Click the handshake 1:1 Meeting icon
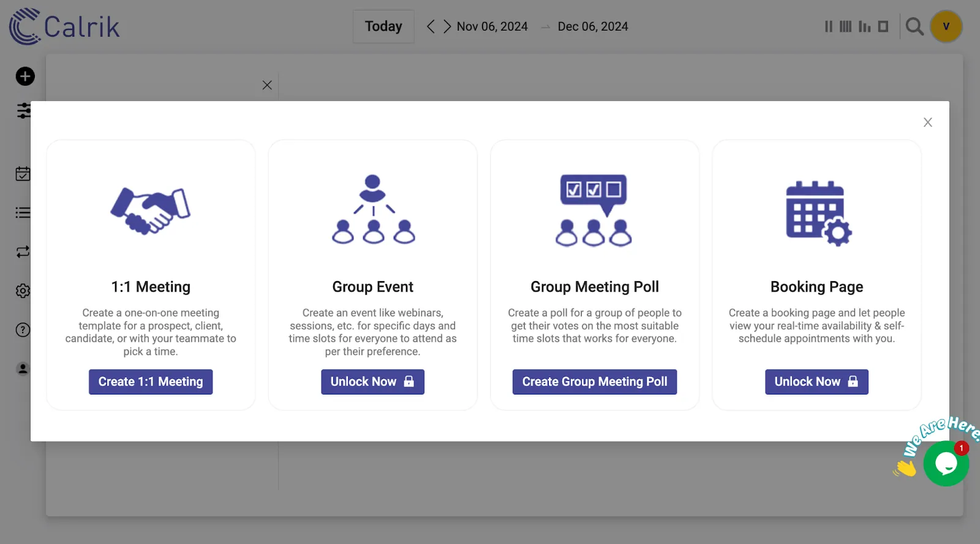Image resolution: width=980 pixels, height=544 pixels. pos(151,211)
